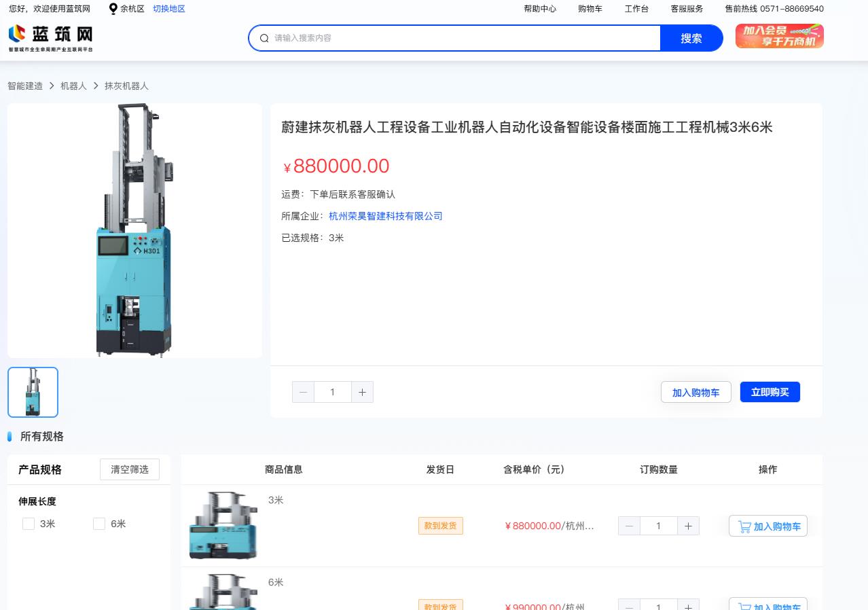The height and width of the screenshot is (610, 868).
Task: Click the 立即购买 button
Action: click(x=770, y=392)
